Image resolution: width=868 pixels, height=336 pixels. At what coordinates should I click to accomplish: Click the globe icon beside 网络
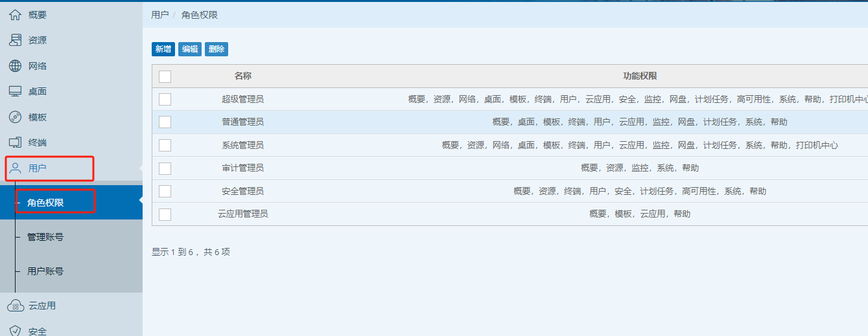click(x=15, y=66)
